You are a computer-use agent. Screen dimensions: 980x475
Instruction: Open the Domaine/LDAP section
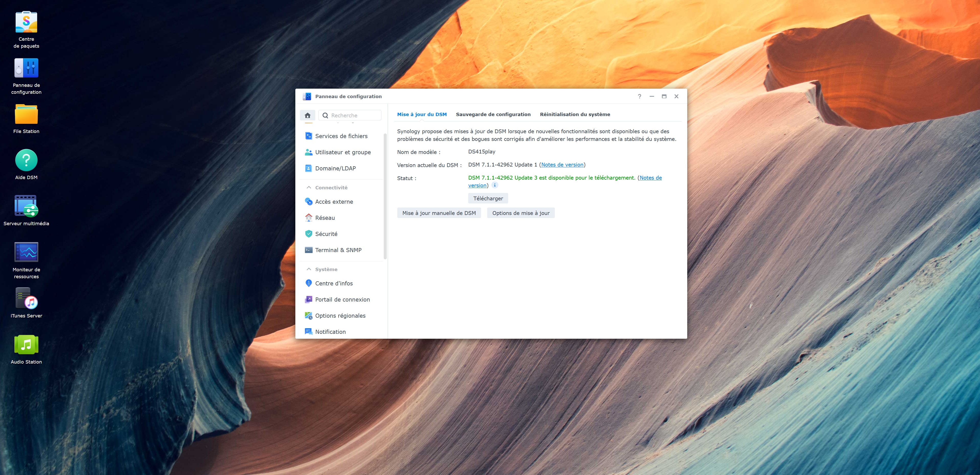(336, 168)
